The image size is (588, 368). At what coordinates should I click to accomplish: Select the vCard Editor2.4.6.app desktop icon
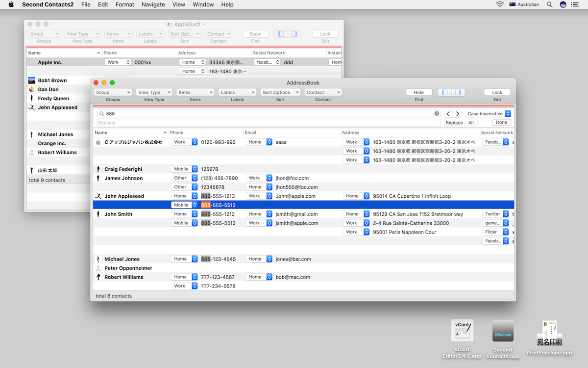(462, 331)
